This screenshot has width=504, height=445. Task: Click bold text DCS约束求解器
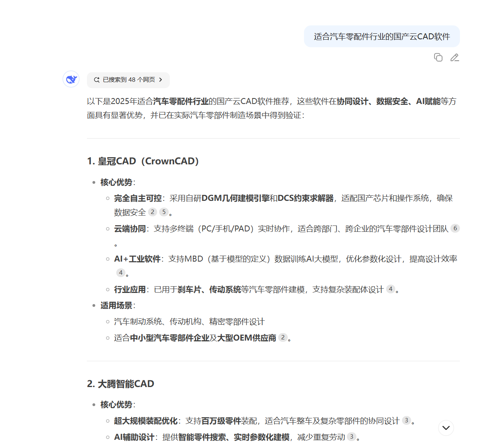(x=306, y=198)
